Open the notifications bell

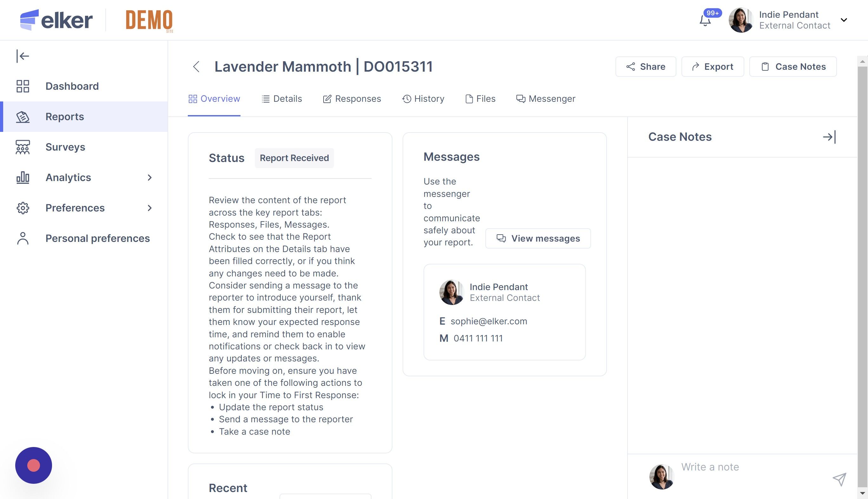(x=705, y=21)
